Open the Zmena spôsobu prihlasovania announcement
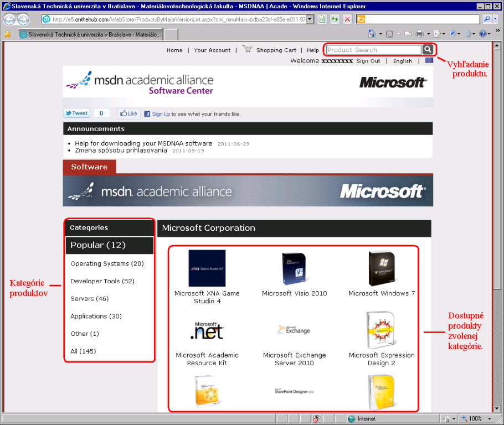Screen dimensions: 504x425 (x=121, y=151)
